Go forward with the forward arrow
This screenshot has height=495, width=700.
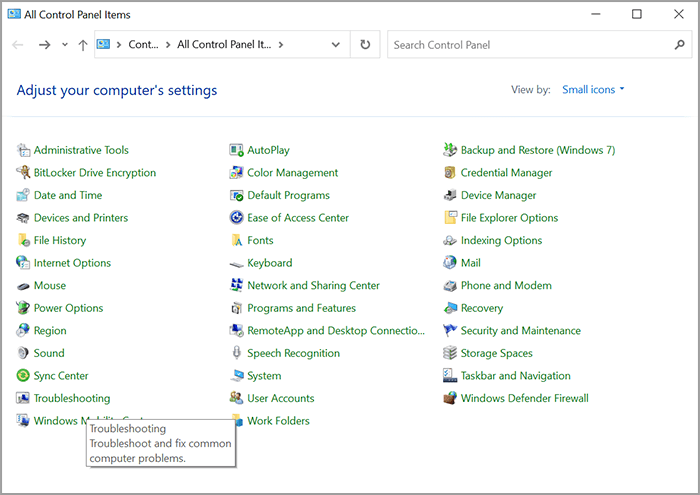[x=44, y=45]
